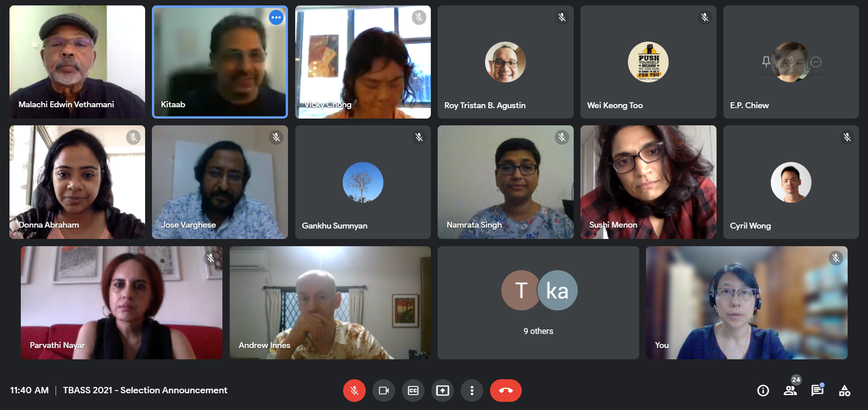This screenshot has height=410, width=868.
Task: Click the TBASS 2021 - Selection Announcement title
Action: point(145,390)
